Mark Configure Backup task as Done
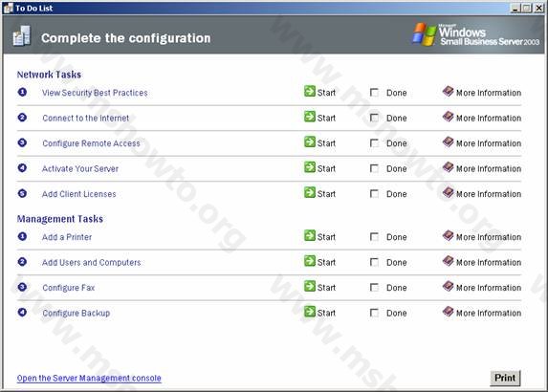Viewport: 548px width, 392px height. click(374, 313)
